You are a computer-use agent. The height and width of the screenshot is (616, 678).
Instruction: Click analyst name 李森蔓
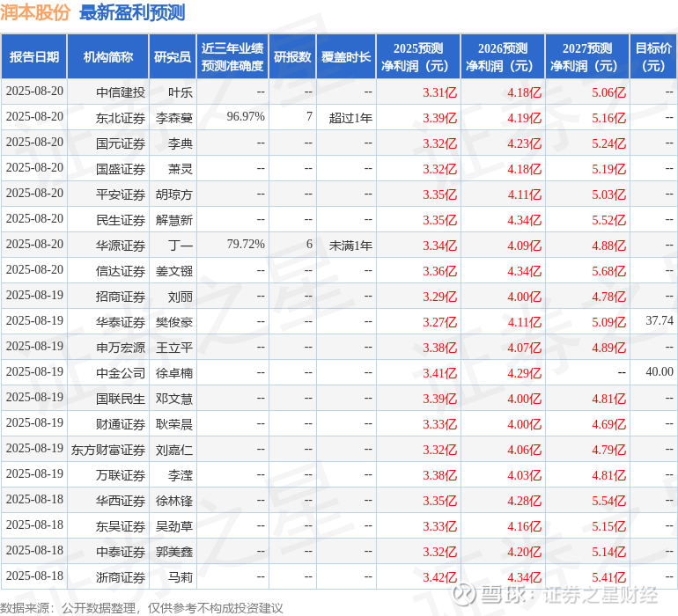[174, 118]
